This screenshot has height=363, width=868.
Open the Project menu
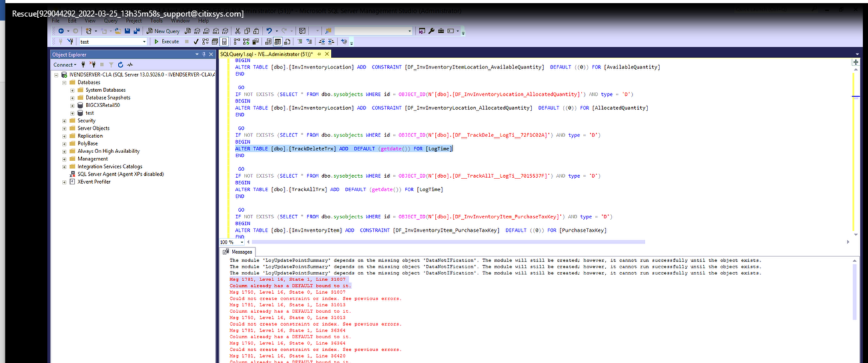[134, 21]
